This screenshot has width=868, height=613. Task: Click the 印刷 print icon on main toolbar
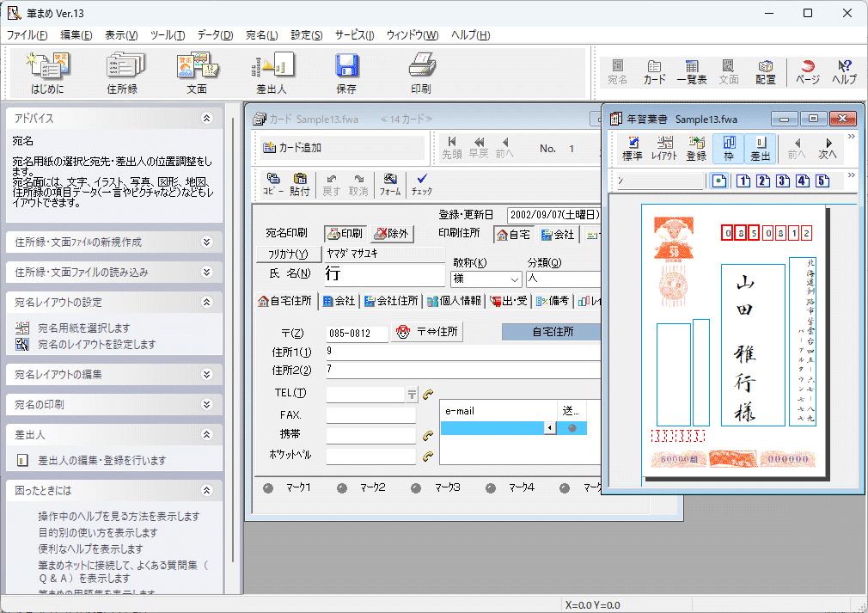click(x=420, y=71)
